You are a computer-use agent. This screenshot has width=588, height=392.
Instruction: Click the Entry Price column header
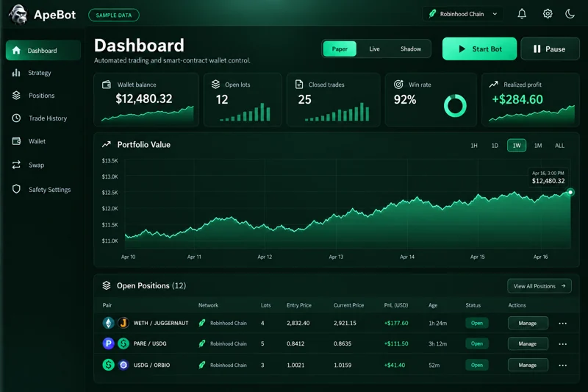(x=299, y=305)
